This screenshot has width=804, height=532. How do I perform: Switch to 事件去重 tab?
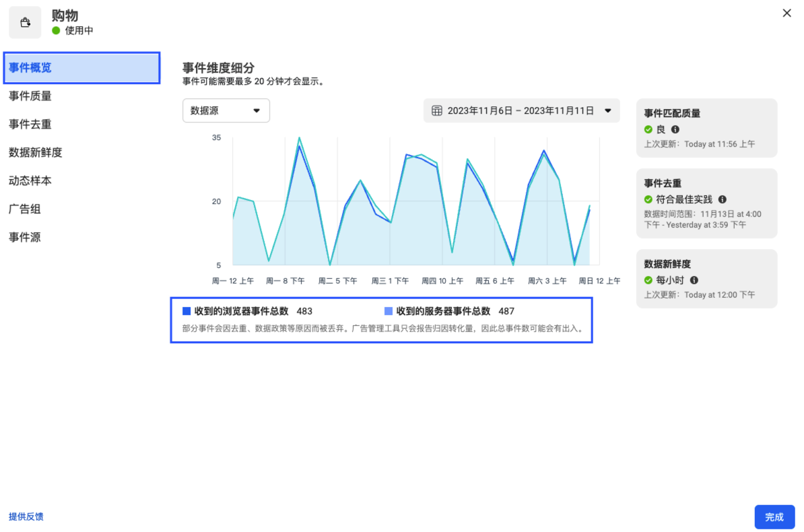pyautogui.click(x=30, y=125)
